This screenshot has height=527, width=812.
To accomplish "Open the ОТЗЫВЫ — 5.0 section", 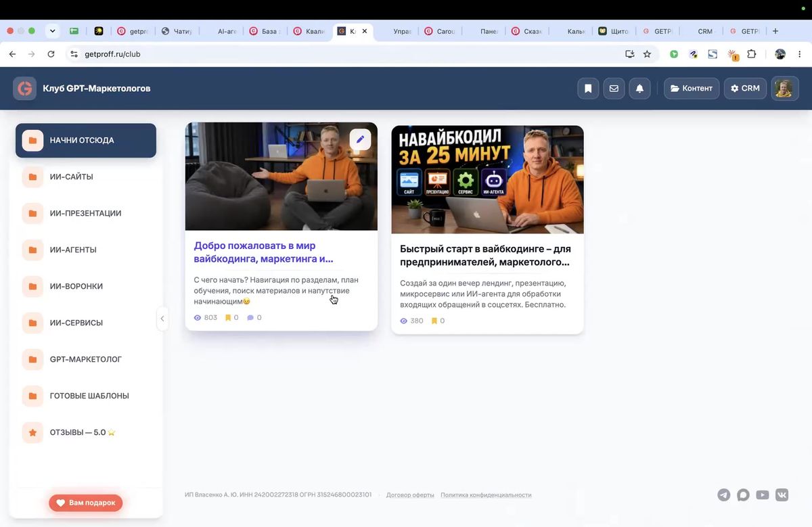I will 86,433.
